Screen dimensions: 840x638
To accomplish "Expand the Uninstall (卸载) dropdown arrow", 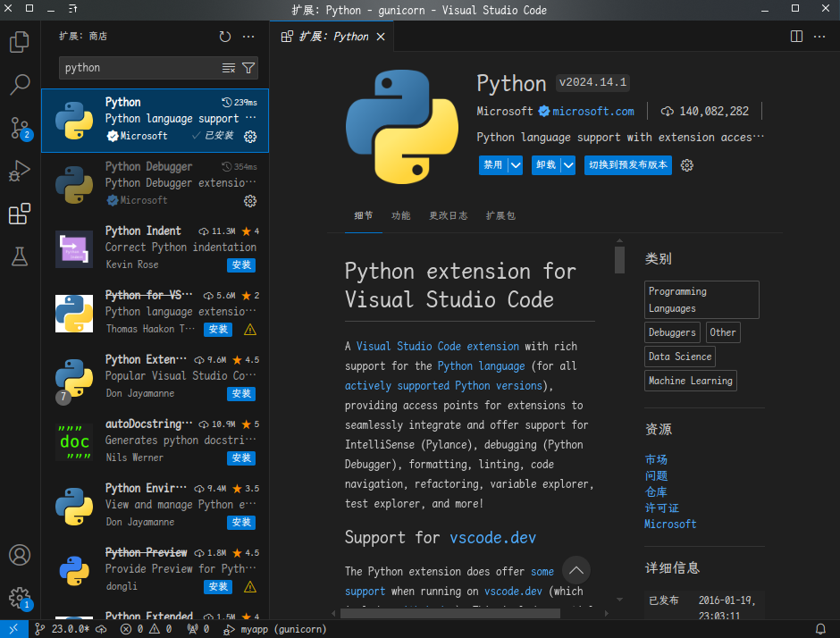I will pos(567,165).
